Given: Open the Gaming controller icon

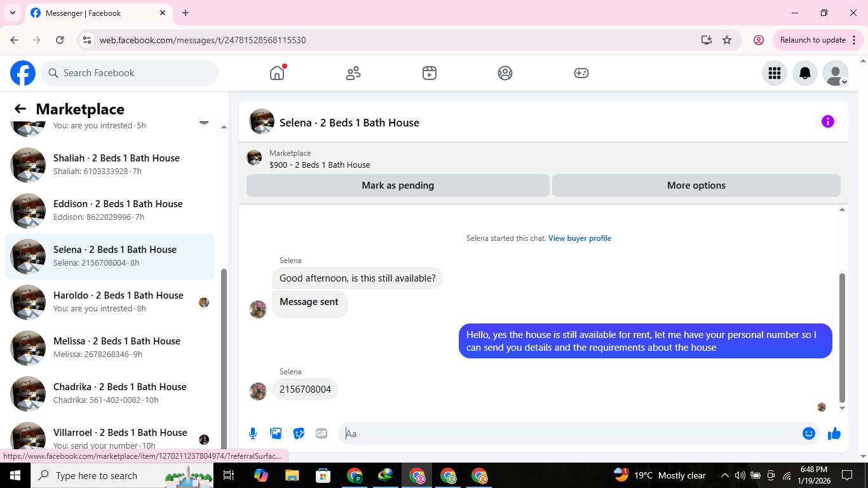Looking at the screenshot, I should click(581, 73).
